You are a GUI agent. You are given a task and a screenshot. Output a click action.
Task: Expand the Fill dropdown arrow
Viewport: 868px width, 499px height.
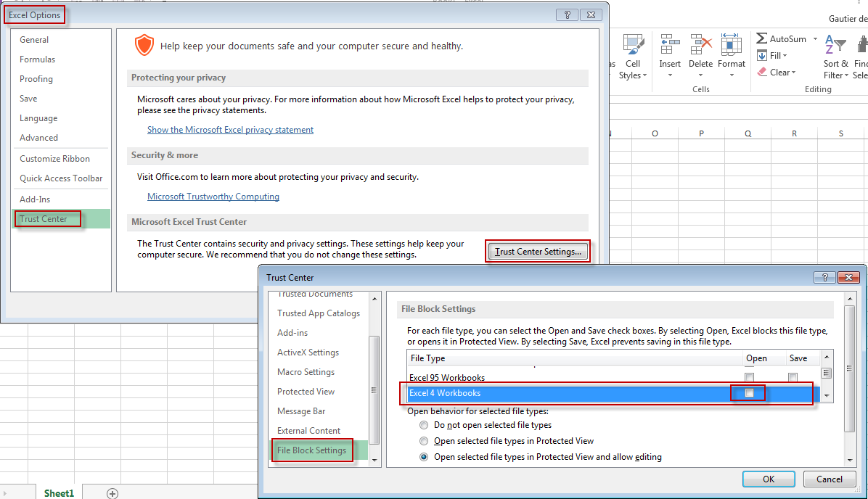coord(785,56)
